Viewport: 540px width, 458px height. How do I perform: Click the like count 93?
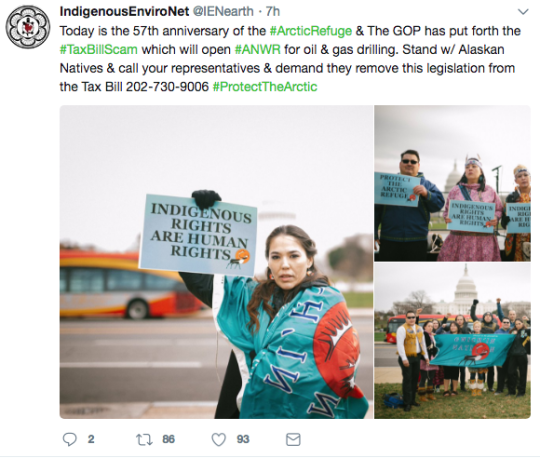click(243, 439)
